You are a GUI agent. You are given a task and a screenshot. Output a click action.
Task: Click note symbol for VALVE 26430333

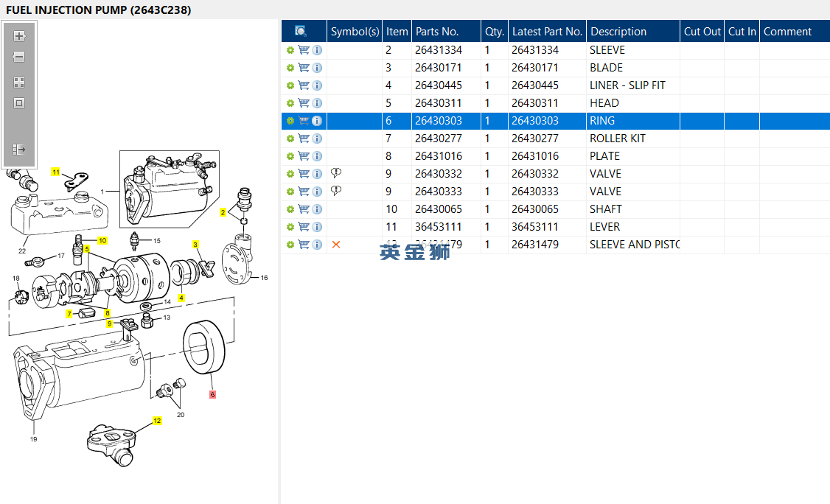(336, 191)
